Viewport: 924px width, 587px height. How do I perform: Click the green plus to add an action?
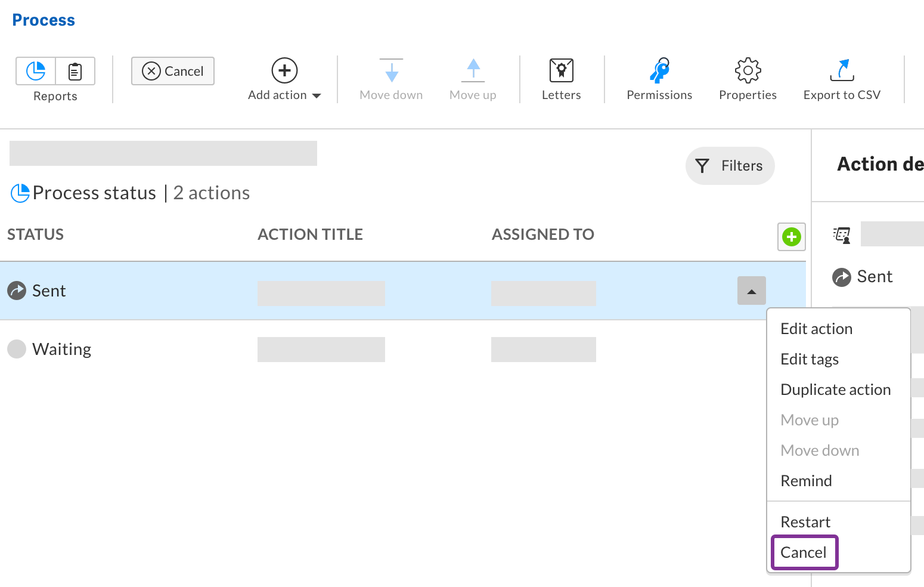(791, 237)
